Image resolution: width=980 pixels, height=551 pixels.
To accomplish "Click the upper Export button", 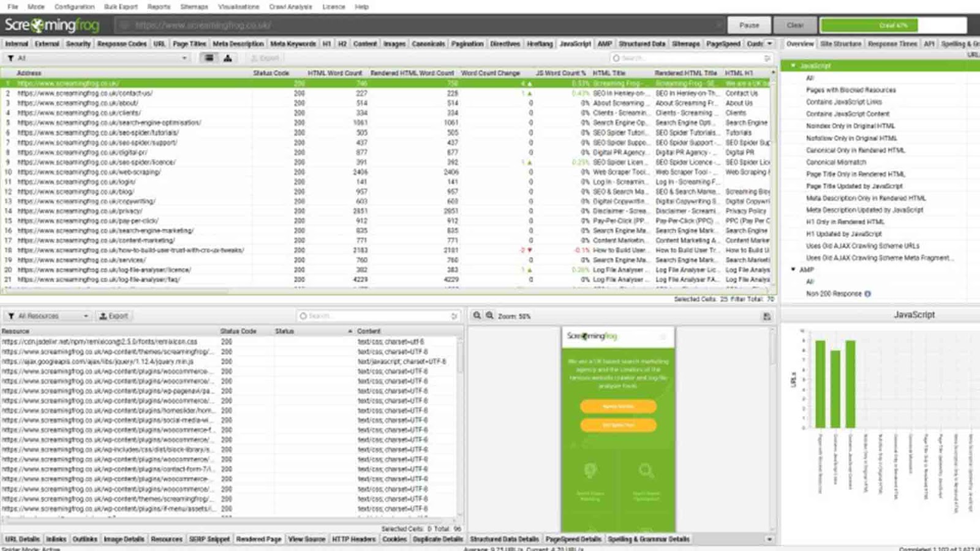I will 265,58.
